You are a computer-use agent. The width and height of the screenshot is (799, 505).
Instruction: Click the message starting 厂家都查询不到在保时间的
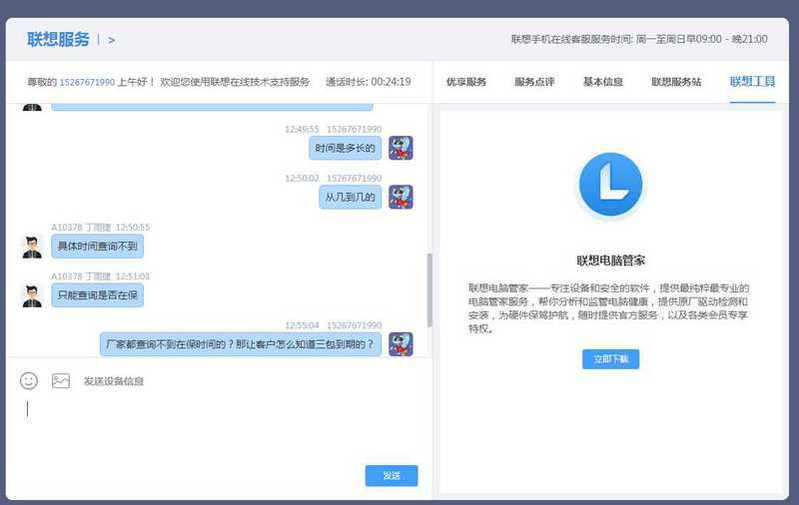(241, 344)
